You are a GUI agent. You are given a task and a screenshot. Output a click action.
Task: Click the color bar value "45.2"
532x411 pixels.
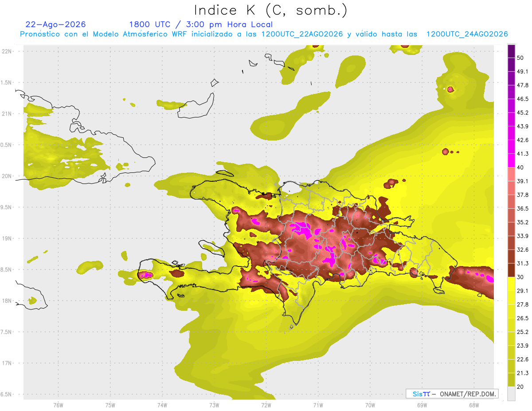(522, 113)
